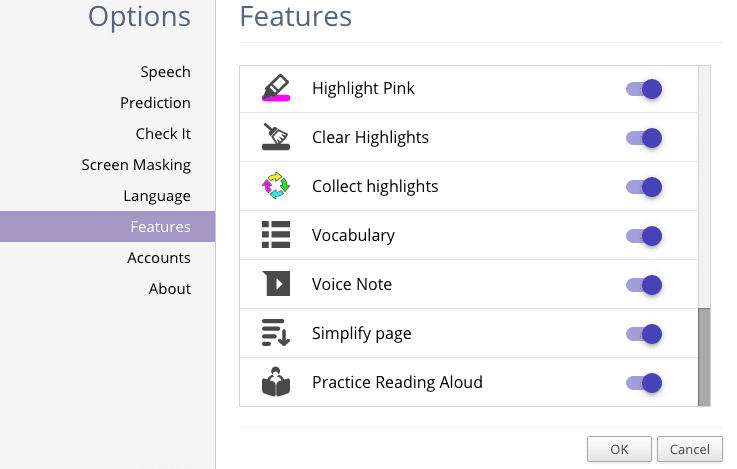
Task: Go to Screen Masking settings
Action: click(136, 165)
